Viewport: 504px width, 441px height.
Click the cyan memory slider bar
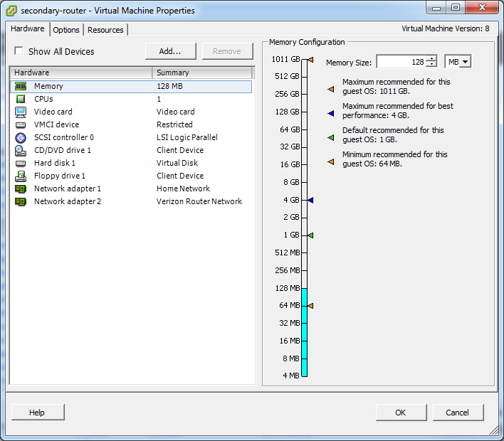click(305, 332)
